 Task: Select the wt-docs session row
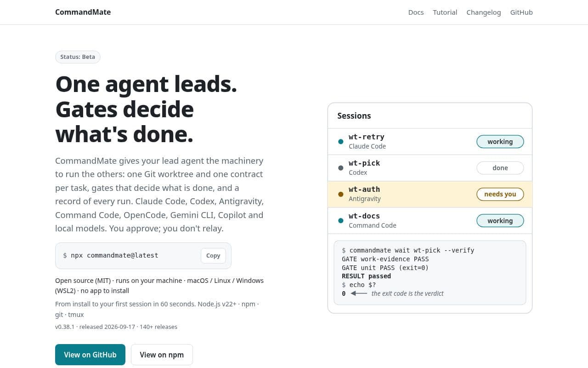(x=430, y=221)
